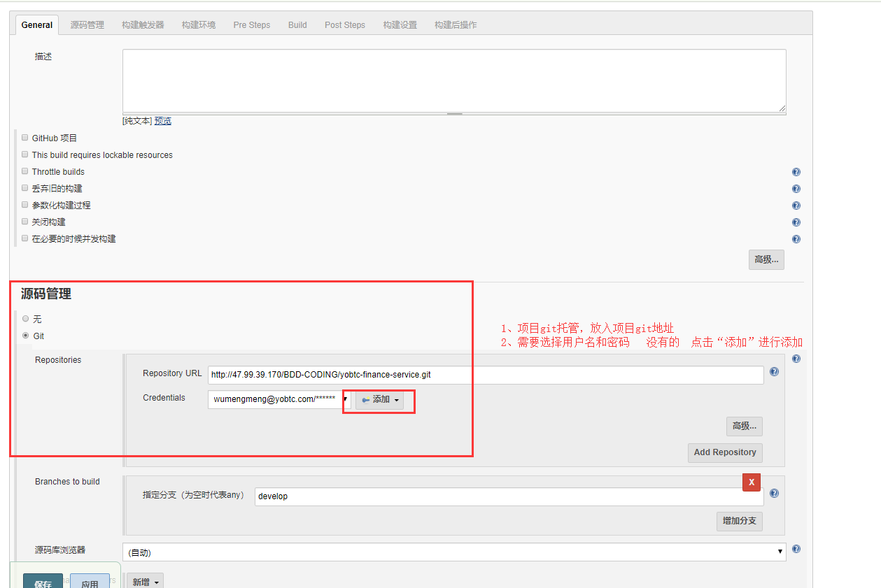Open help icon for 参数化构建过程

tap(796, 206)
